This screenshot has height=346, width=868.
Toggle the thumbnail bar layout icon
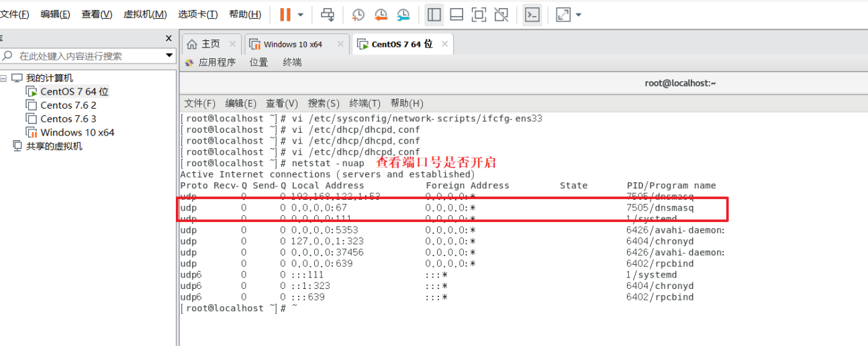point(456,14)
